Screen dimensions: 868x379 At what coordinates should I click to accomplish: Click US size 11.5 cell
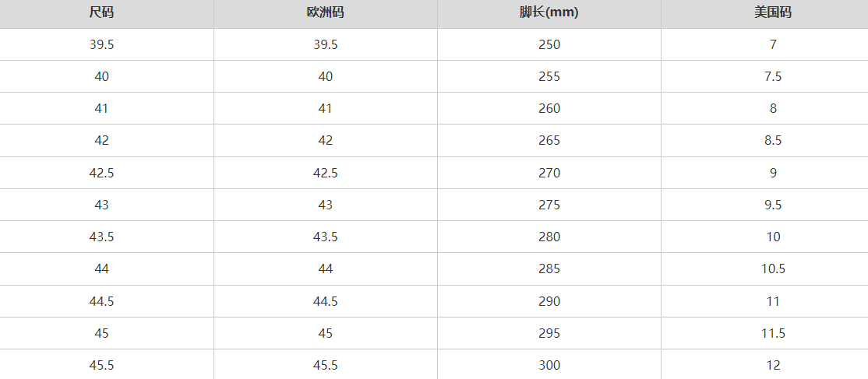(773, 333)
